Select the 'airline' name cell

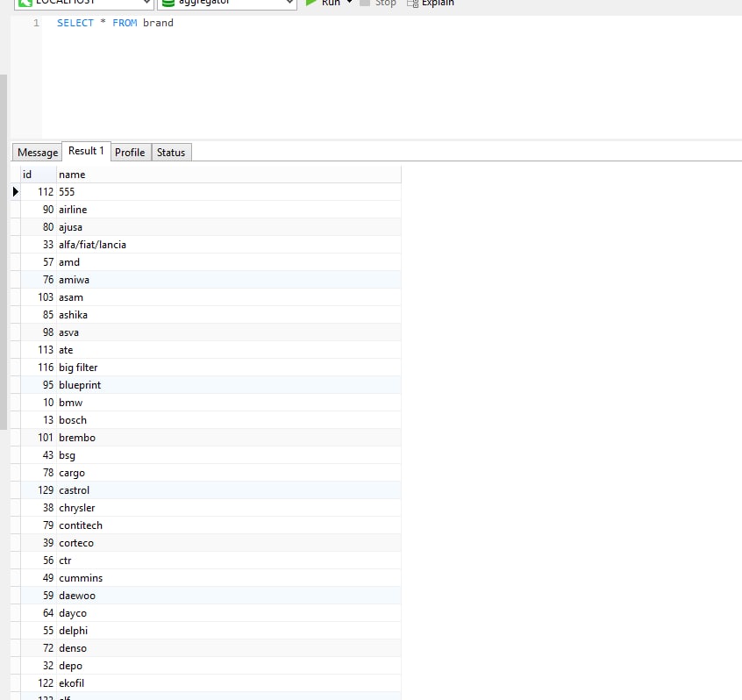(229, 209)
